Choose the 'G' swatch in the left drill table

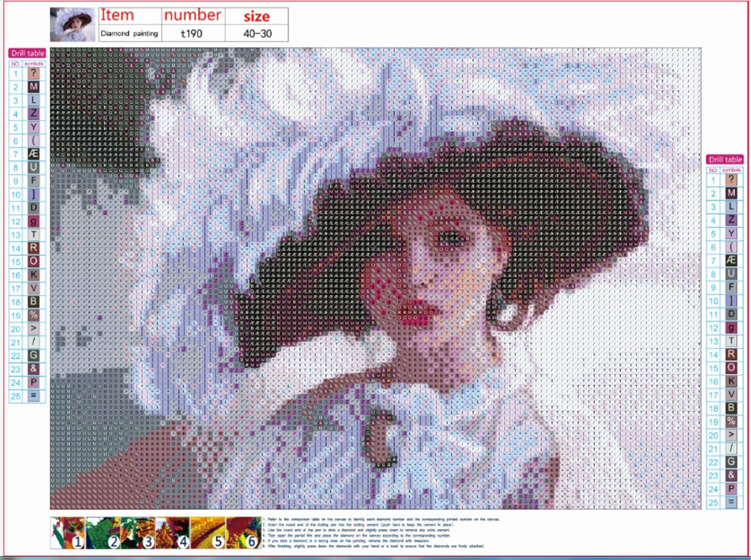[x=34, y=355]
